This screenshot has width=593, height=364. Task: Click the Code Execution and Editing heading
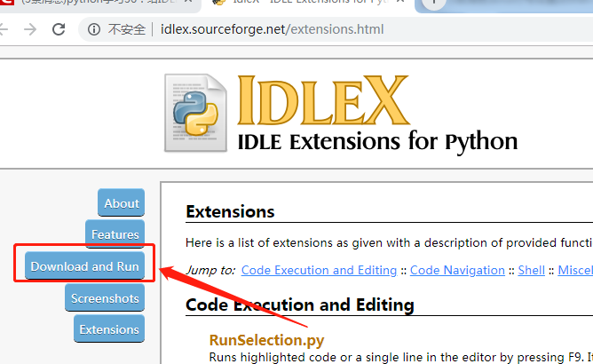coord(300,305)
